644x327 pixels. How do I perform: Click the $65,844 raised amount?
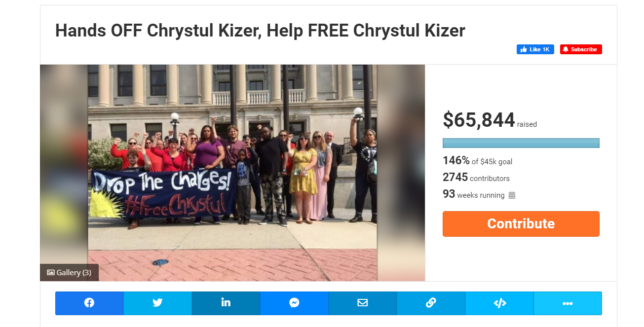[490, 120]
